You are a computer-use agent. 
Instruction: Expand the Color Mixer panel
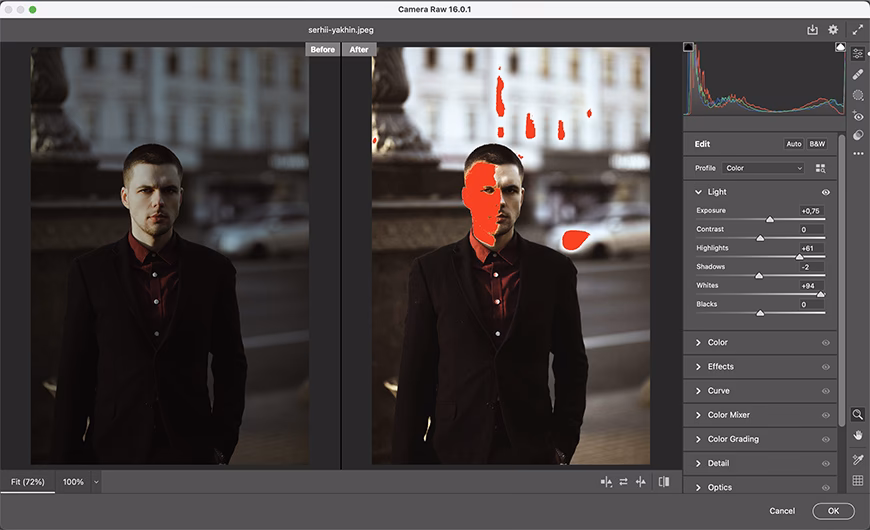coord(699,415)
